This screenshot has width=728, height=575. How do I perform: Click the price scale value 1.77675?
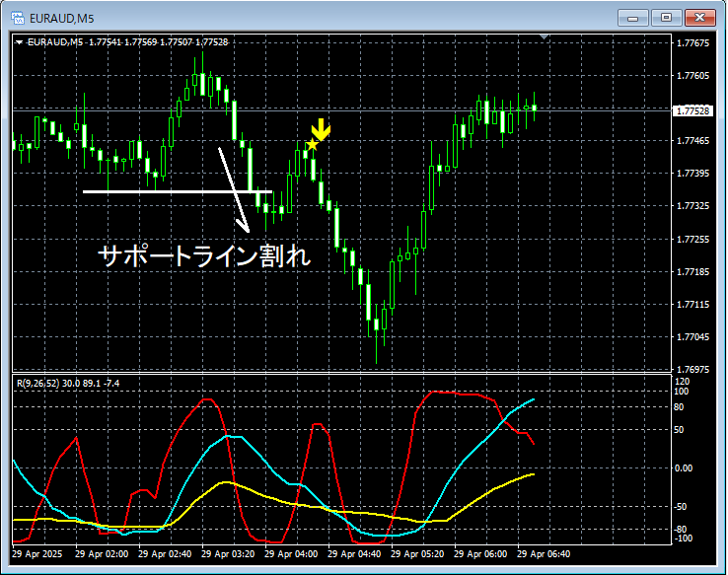(693, 43)
